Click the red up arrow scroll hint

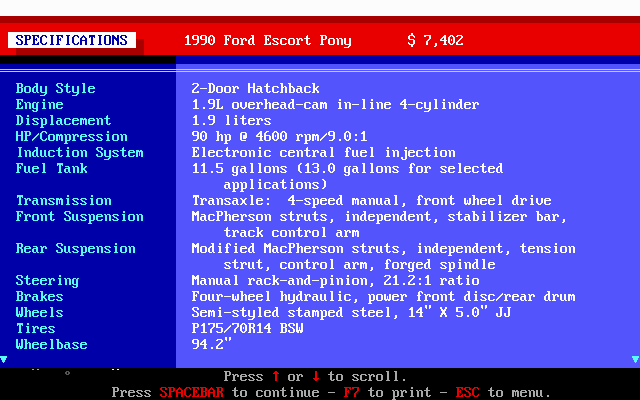coord(275,377)
